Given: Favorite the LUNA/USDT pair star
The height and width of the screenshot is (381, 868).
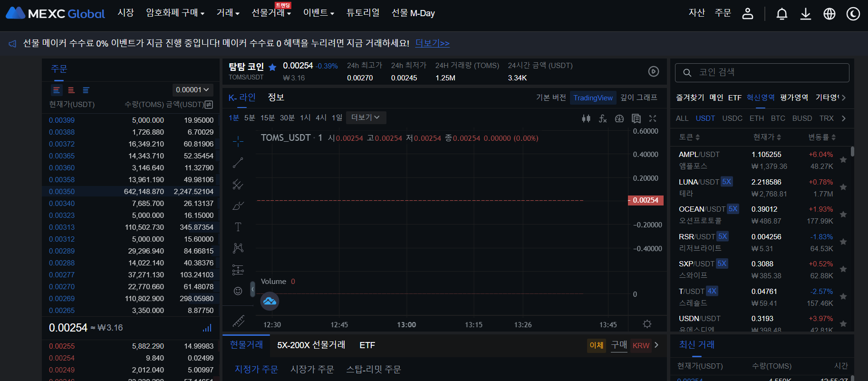Looking at the screenshot, I should click(x=843, y=187).
